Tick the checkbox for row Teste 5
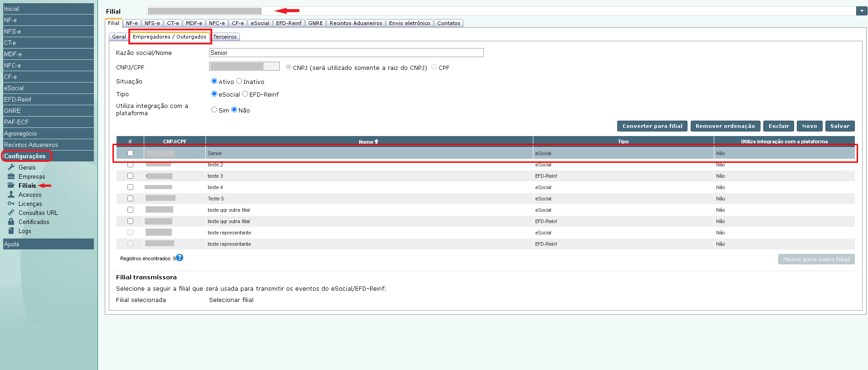 point(130,198)
